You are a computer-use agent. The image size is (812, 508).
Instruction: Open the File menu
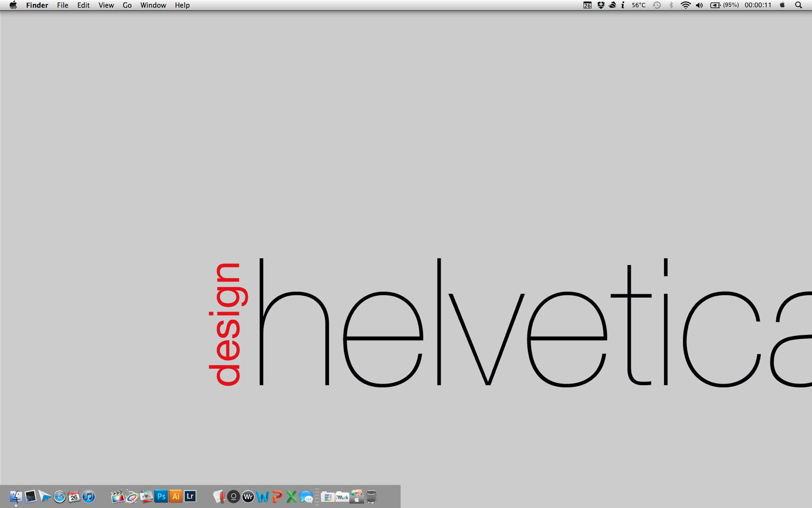[62, 5]
